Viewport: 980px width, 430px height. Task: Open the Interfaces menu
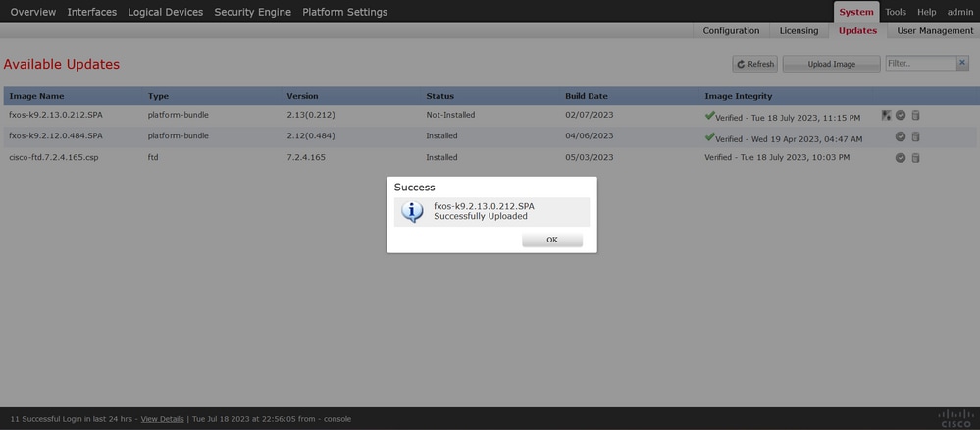tap(92, 12)
